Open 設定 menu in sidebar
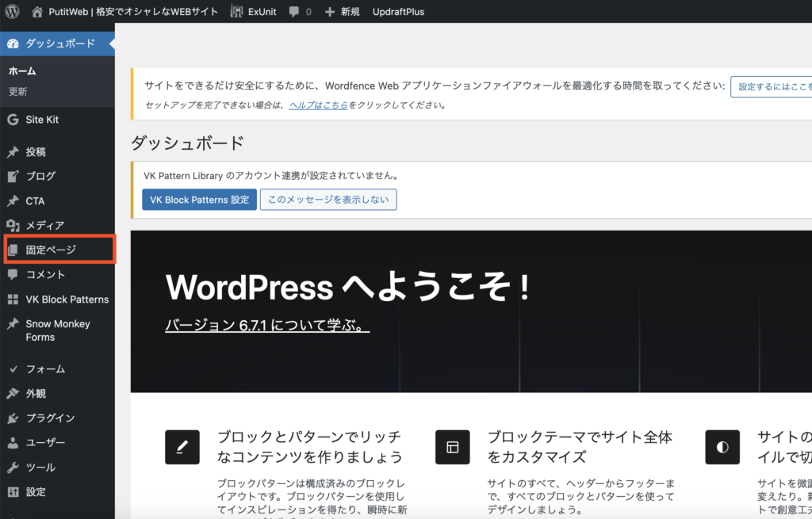 pos(36,491)
